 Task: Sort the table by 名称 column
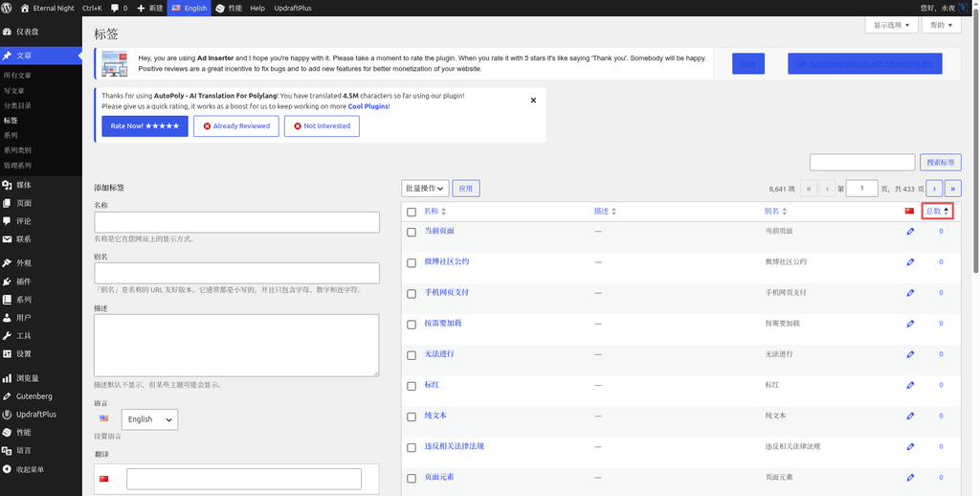point(435,212)
